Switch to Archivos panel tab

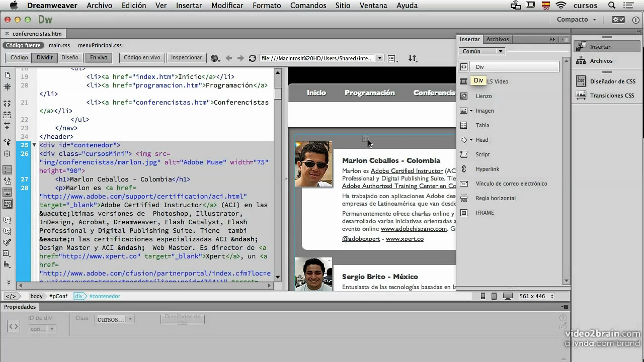coord(498,39)
